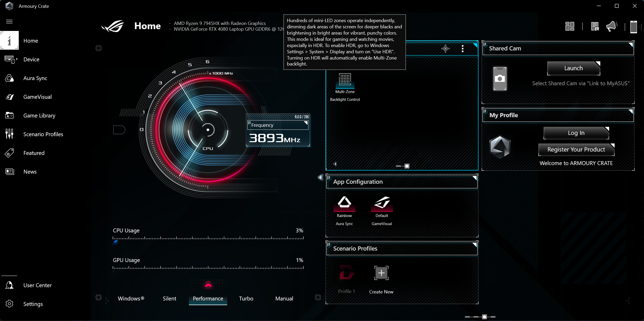Open the news megaphone icon in header
Image resolution: width=644 pixels, height=321 pixels.
tap(611, 26)
